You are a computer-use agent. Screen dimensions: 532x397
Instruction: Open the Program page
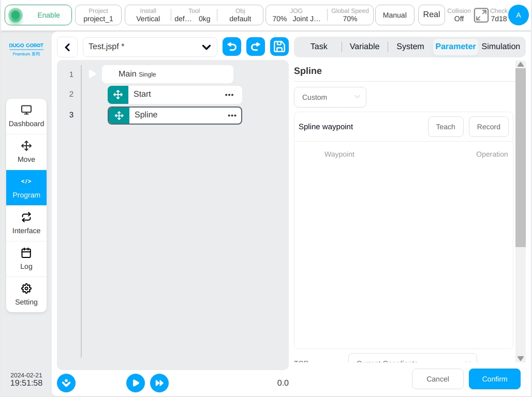26,188
